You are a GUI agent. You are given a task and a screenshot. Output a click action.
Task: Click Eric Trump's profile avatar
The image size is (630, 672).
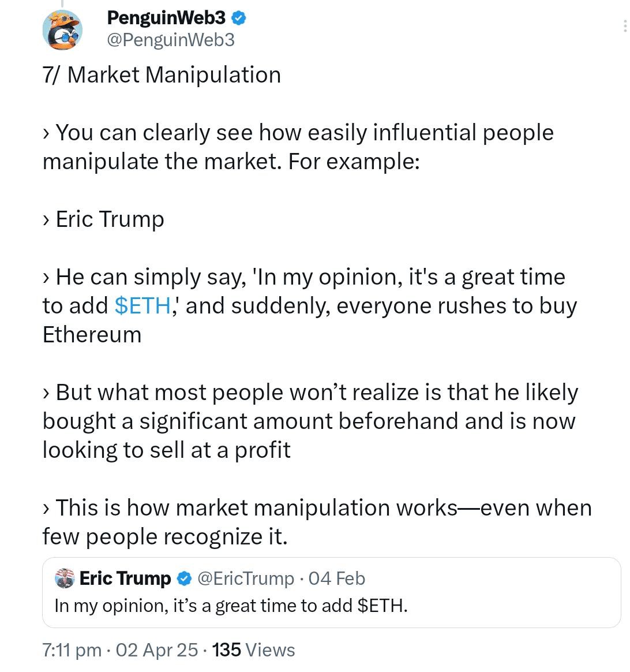[x=64, y=578]
